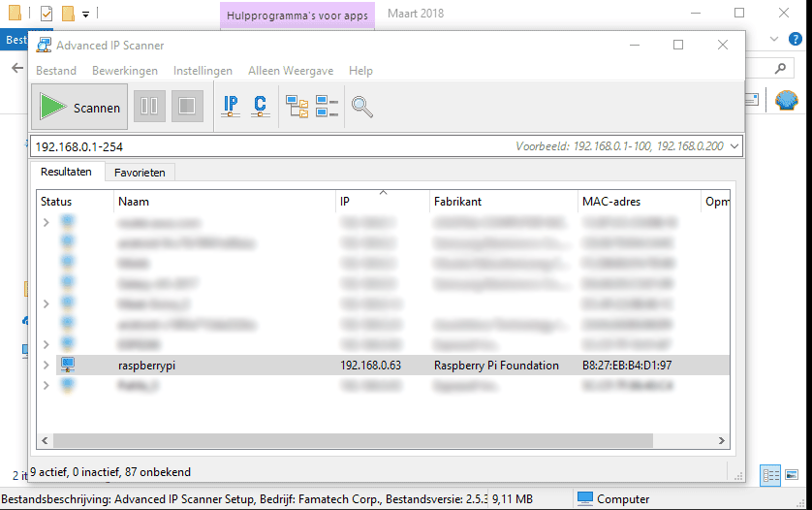812x510 pixels.
Task: Click the collapse all list icon
Action: 327,107
